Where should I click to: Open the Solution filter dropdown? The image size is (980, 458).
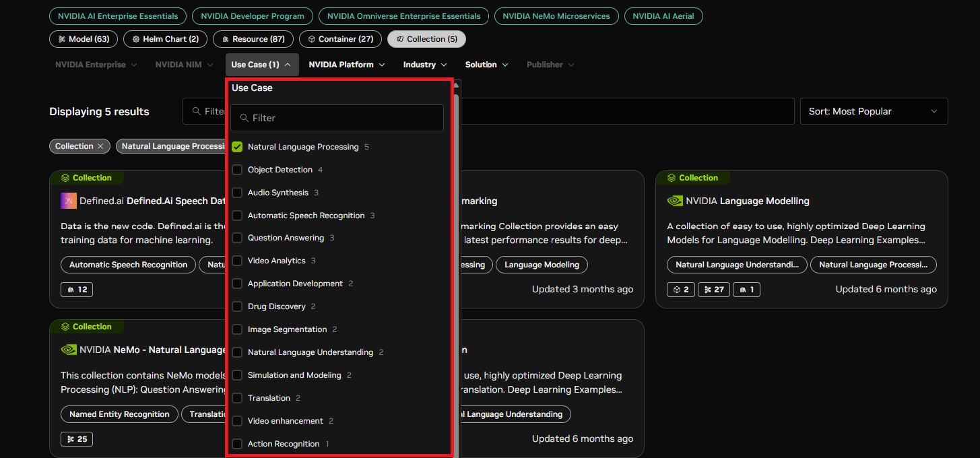click(x=486, y=65)
